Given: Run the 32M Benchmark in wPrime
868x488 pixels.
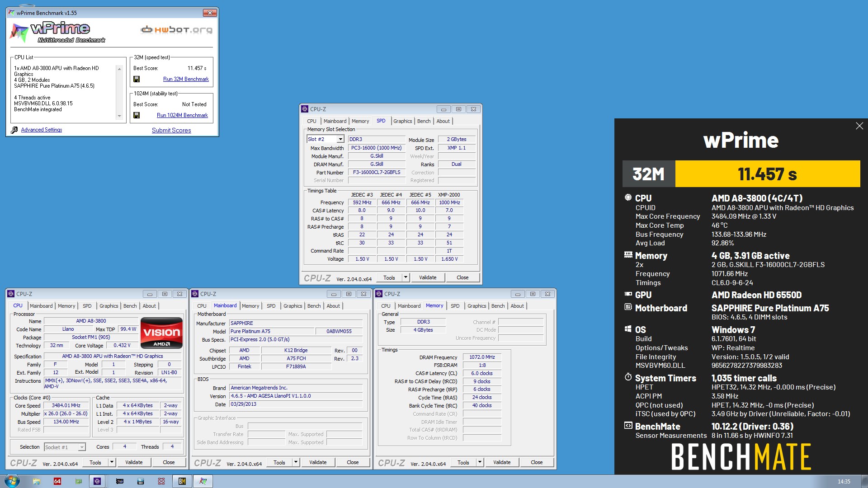Looking at the screenshot, I should click(x=186, y=79).
